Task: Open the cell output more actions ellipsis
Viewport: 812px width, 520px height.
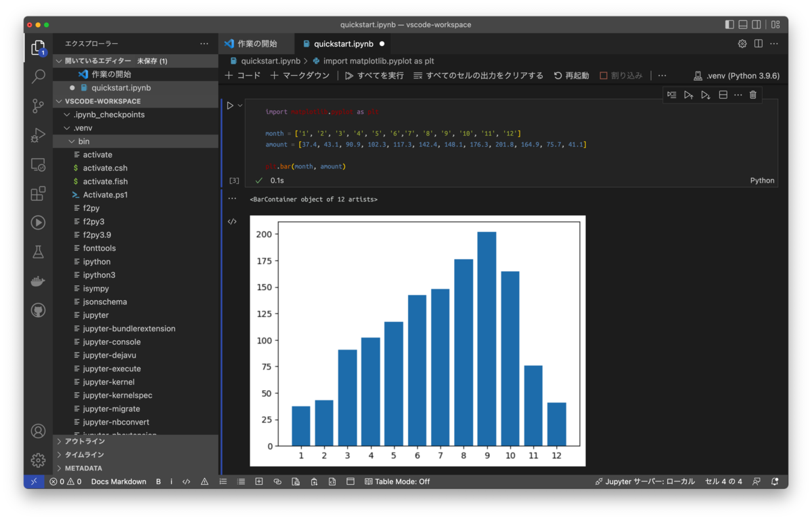Action: (232, 199)
